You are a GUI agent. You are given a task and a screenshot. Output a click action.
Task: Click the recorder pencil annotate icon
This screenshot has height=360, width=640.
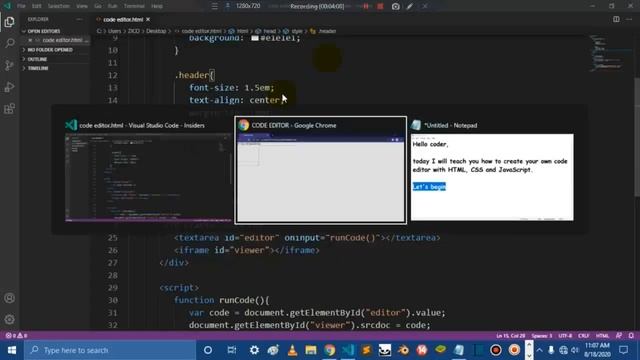409,6
